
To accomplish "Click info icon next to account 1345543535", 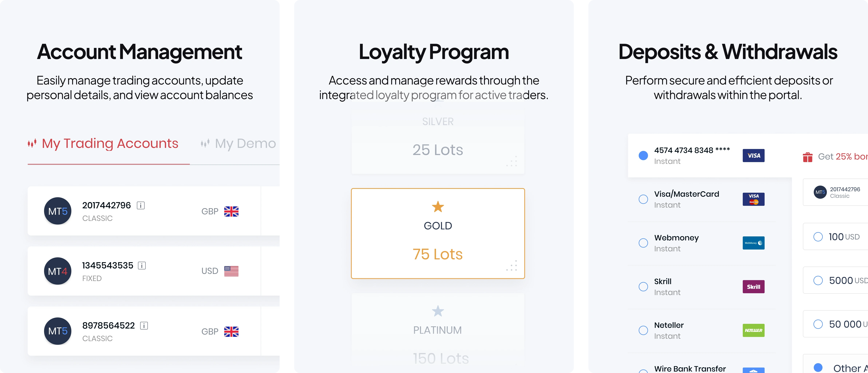I will click(142, 265).
